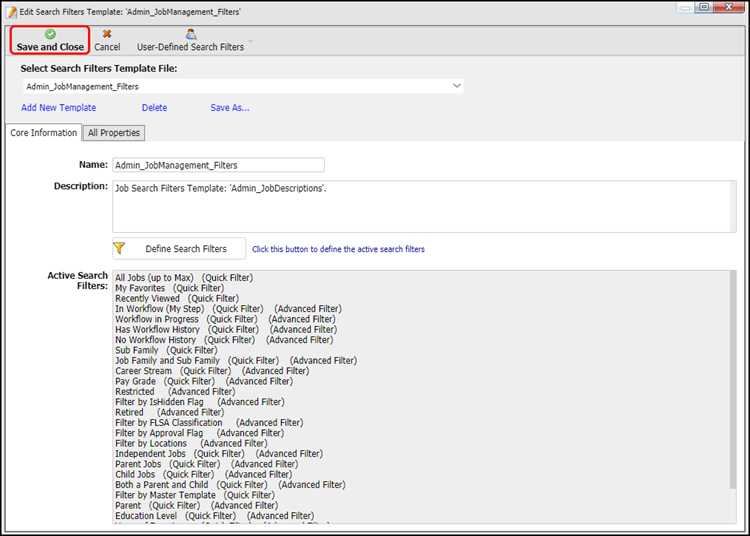Click the Cancel red X icon
Viewport: 750px width, 536px height.
pos(107,34)
